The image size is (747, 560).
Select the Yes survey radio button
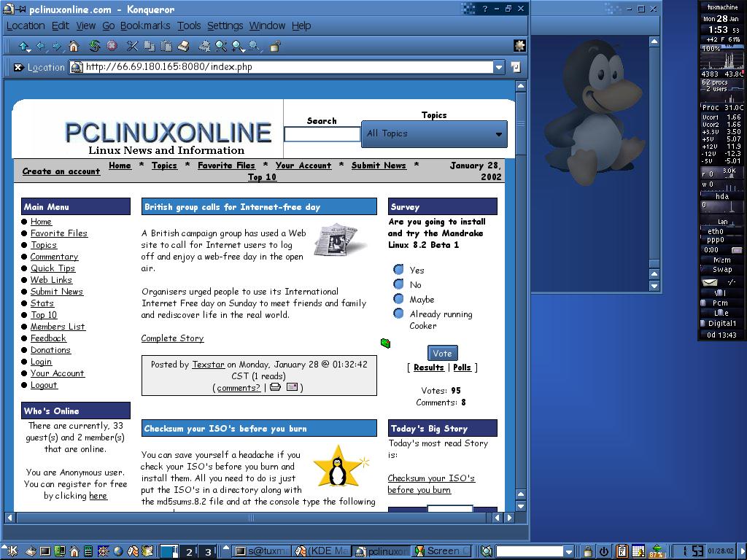tap(399, 270)
